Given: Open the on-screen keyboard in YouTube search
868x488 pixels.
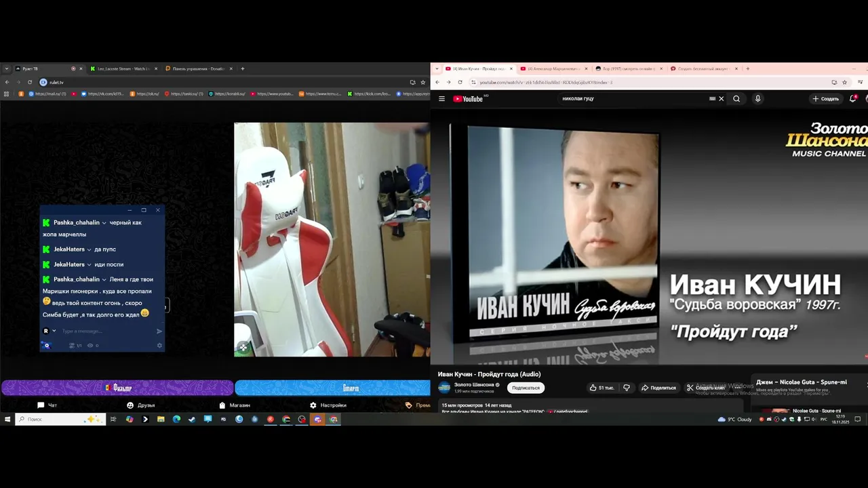Looking at the screenshot, I should pyautogui.click(x=712, y=99).
